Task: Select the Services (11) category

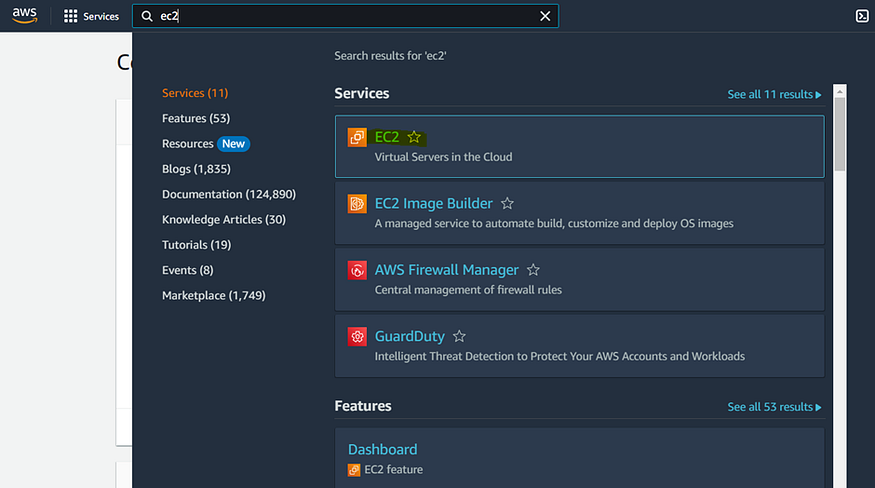Action: pos(195,93)
